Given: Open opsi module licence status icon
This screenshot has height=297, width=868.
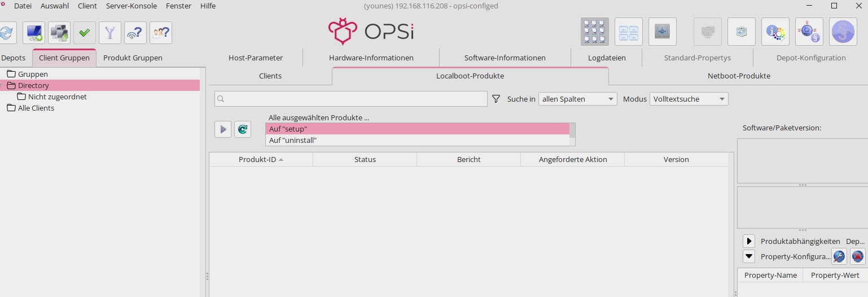Looking at the screenshot, I should (809, 32).
